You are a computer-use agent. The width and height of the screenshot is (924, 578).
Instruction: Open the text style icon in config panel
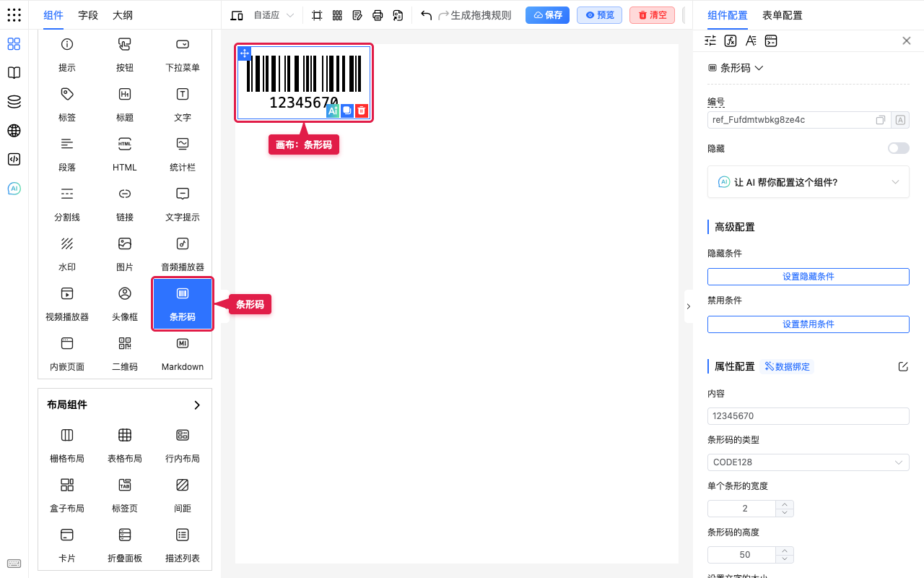pos(751,40)
